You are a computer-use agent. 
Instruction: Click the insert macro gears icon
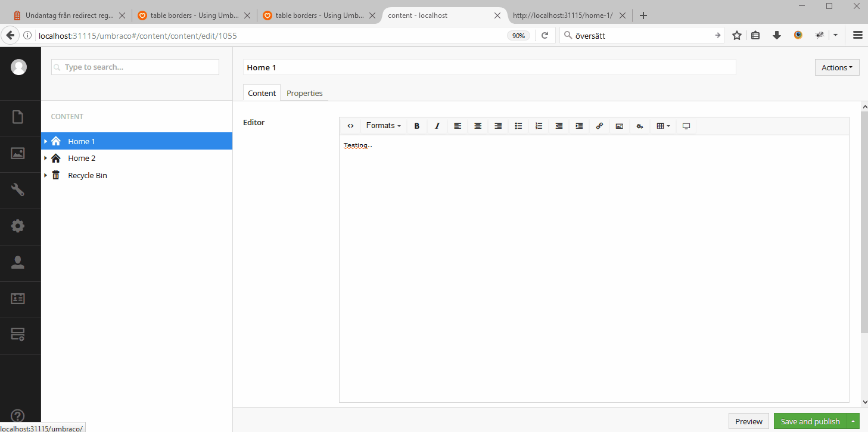pos(640,126)
